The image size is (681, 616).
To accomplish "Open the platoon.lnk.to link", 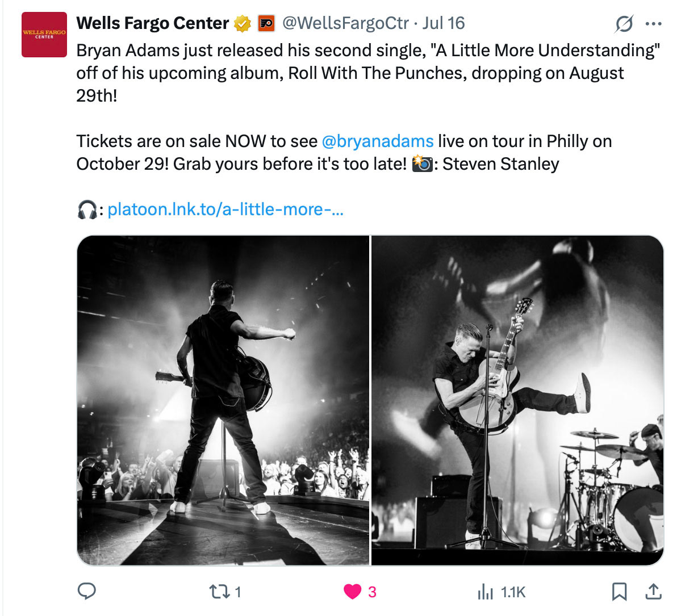I will 225,209.
